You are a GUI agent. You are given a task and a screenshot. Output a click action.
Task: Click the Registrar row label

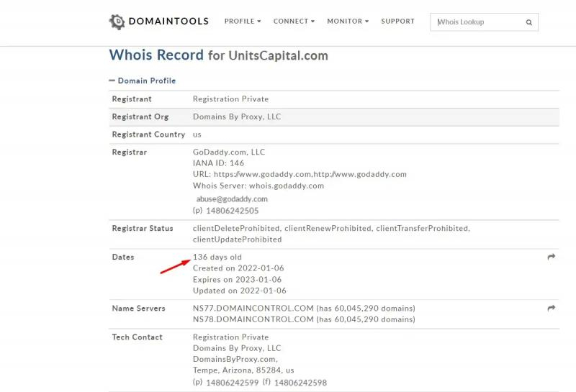tap(130, 152)
